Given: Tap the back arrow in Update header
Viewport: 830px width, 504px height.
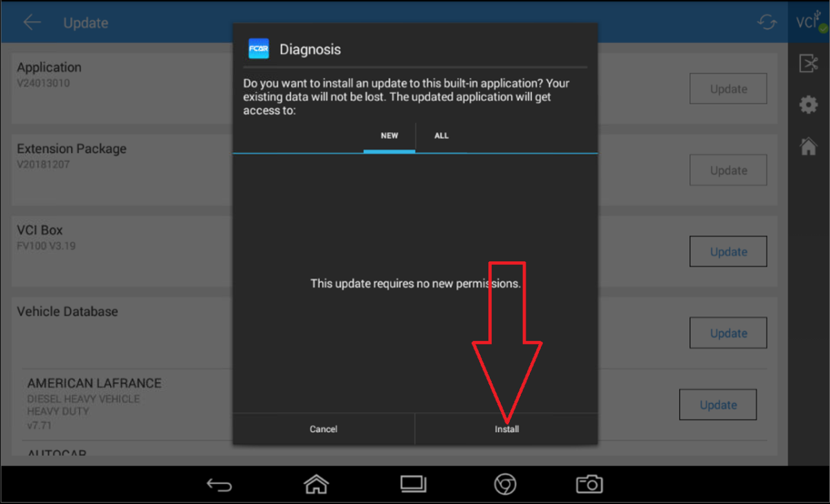Looking at the screenshot, I should (x=32, y=22).
